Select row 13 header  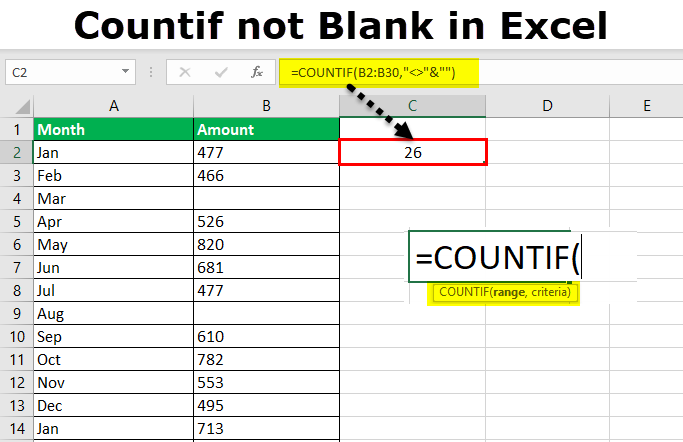[17, 406]
